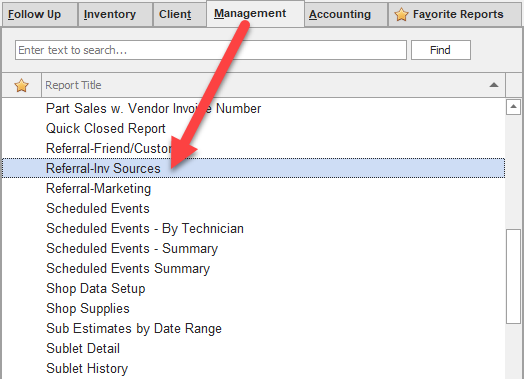Open the Follow Up tab

(39, 14)
